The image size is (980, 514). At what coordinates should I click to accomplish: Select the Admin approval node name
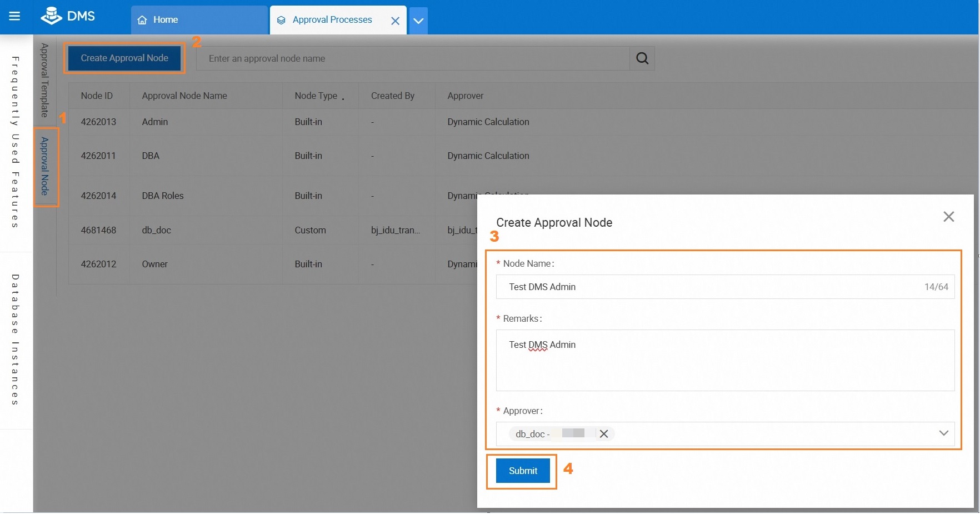coord(155,122)
